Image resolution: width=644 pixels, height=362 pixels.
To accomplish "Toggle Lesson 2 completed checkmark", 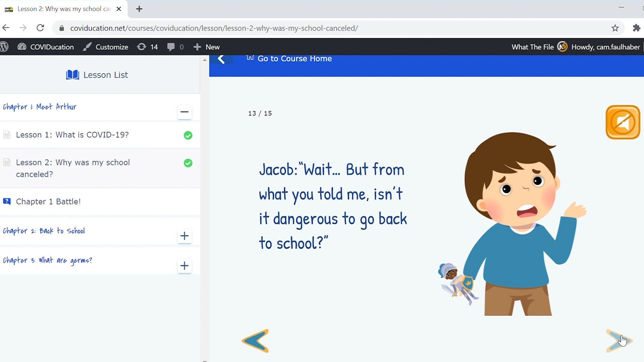I will point(188,163).
